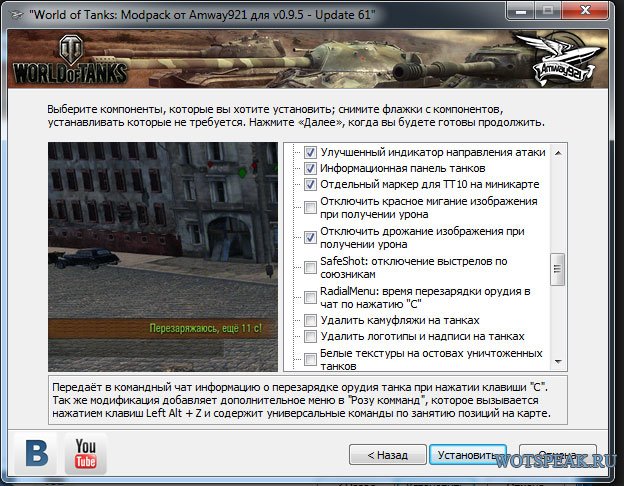Cancel setup with "Отмена" button
The width and height of the screenshot is (624, 486).
pyautogui.click(x=558, y=455)
